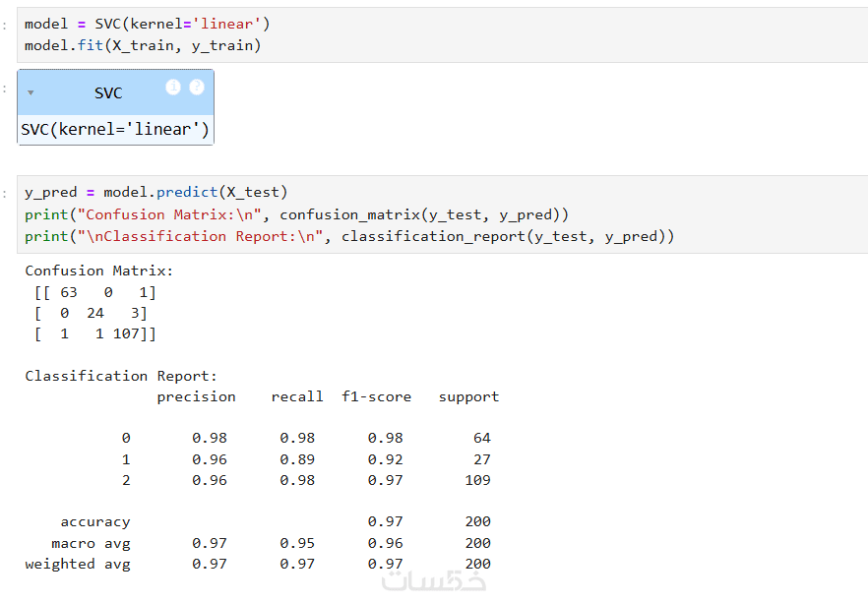Click the precision column header
Viewport: 868px width, 603px height.
pos(197,396)
